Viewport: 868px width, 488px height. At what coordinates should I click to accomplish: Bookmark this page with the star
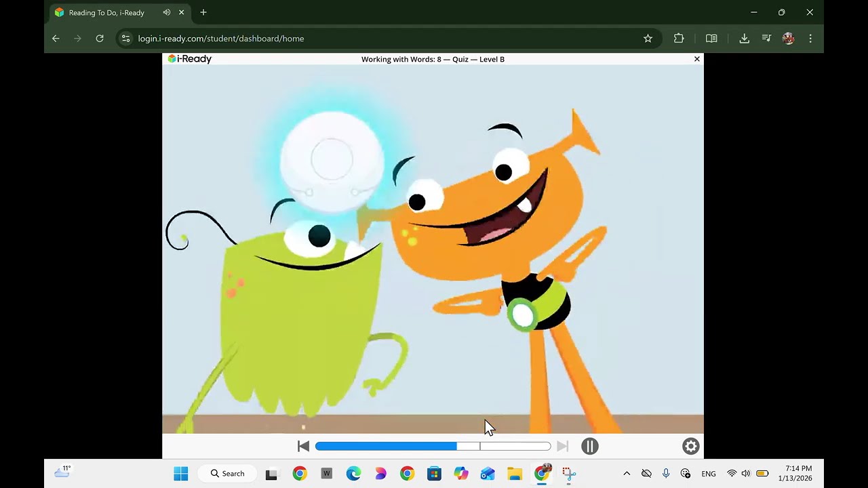[x=648, y=39]
